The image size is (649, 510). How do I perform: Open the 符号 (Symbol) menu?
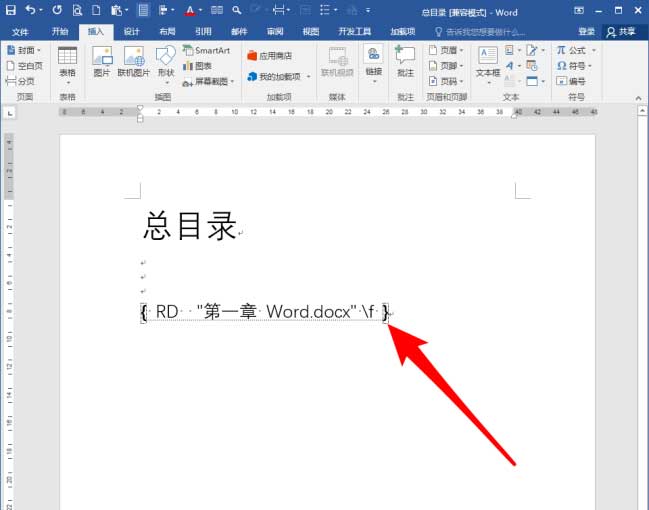[x=574, y=66]
